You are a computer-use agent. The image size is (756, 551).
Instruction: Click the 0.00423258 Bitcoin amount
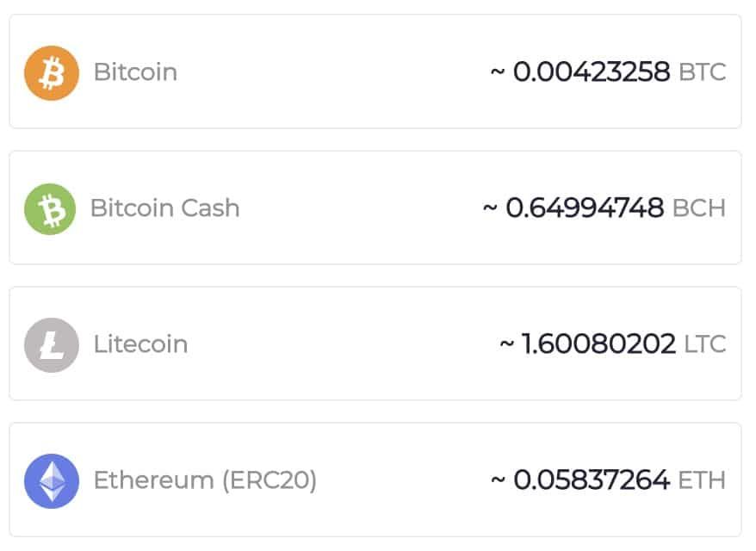point(592,72)
